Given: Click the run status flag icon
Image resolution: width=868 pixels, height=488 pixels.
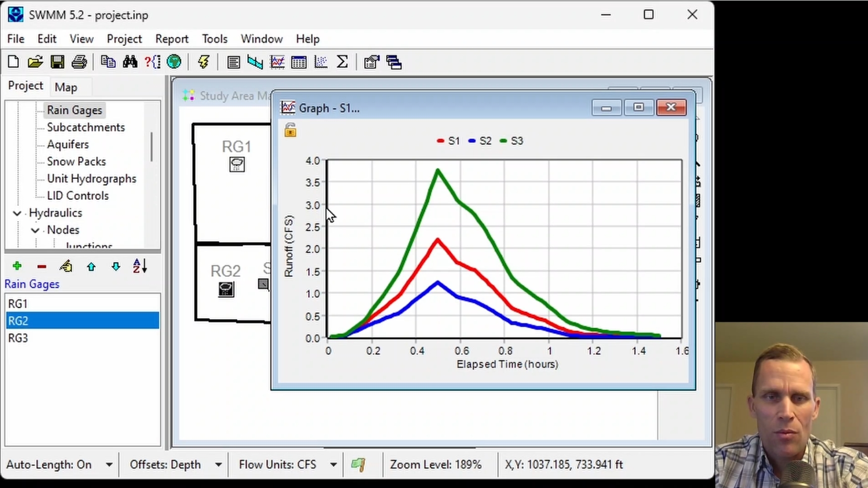Looking at the screenshot, I should pos(358,465).
